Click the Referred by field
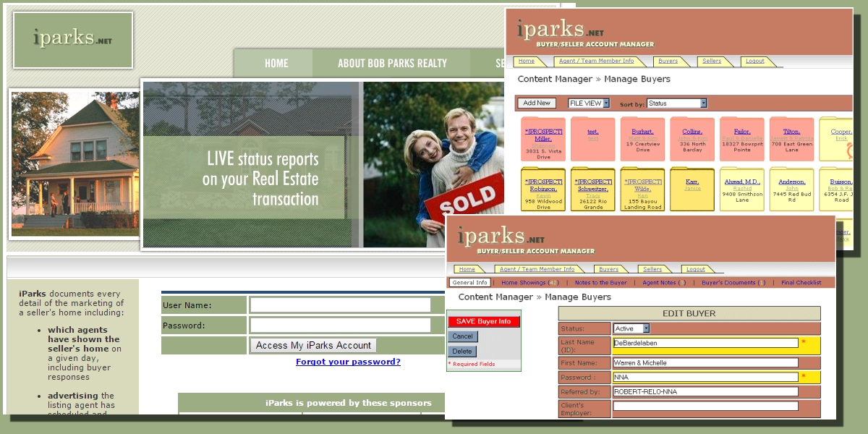868x434 pixels. pos(705,391)
